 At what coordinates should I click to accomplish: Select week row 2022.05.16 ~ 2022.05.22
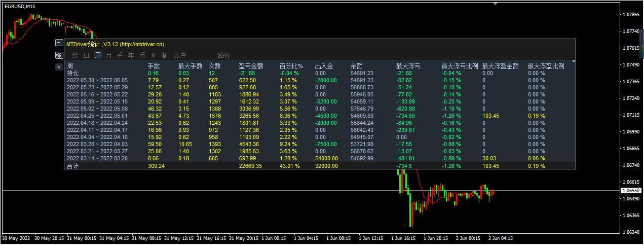[x=97, y=94]
